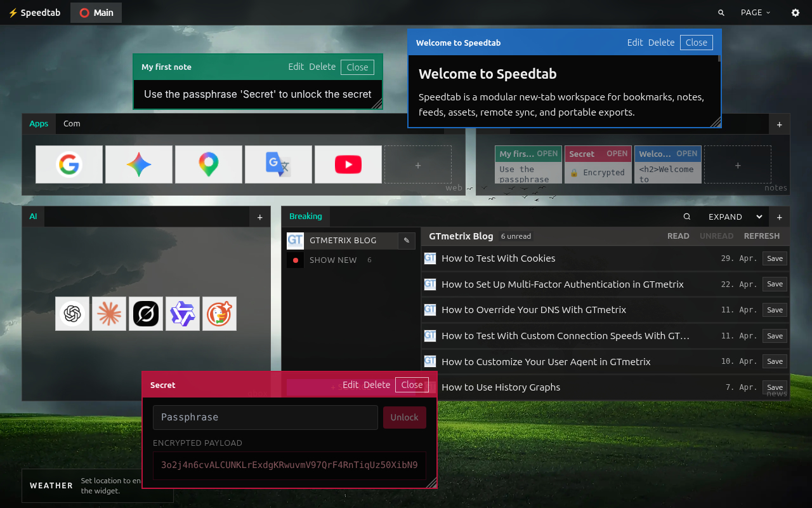
Task: Save 'How to Test With Cookies' article
Action: click(775, 258)
